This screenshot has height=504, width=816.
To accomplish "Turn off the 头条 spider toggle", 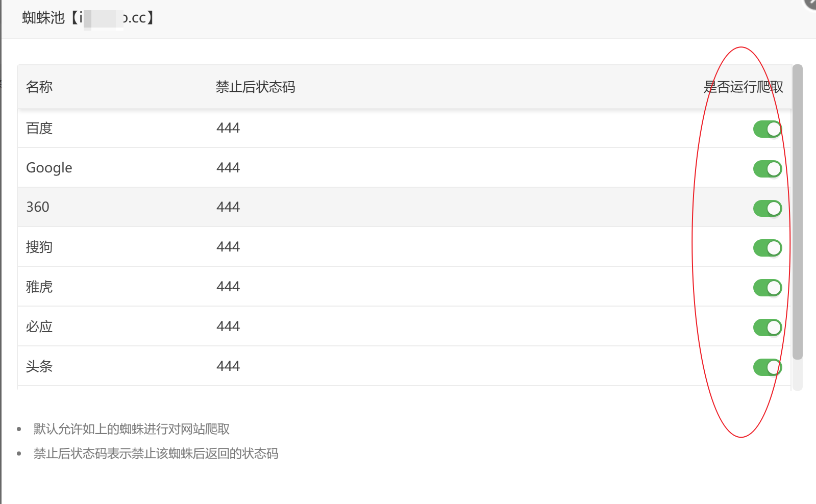I will [x=767, y=367].
